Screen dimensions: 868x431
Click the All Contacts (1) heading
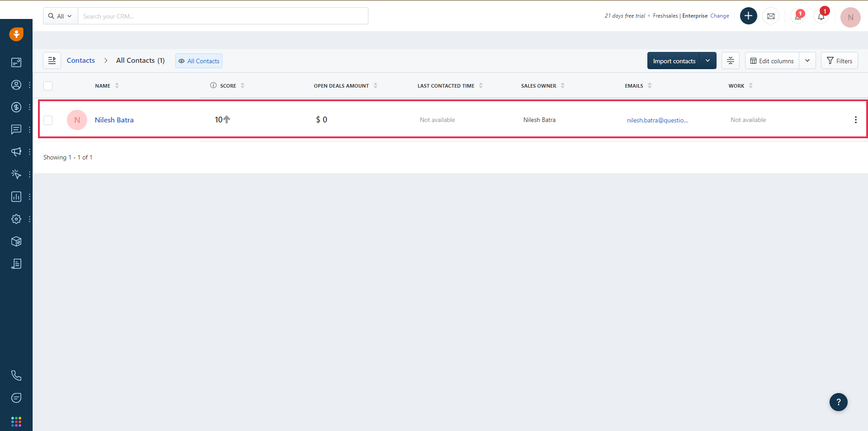pyautogui.click(x=141, y=61)
